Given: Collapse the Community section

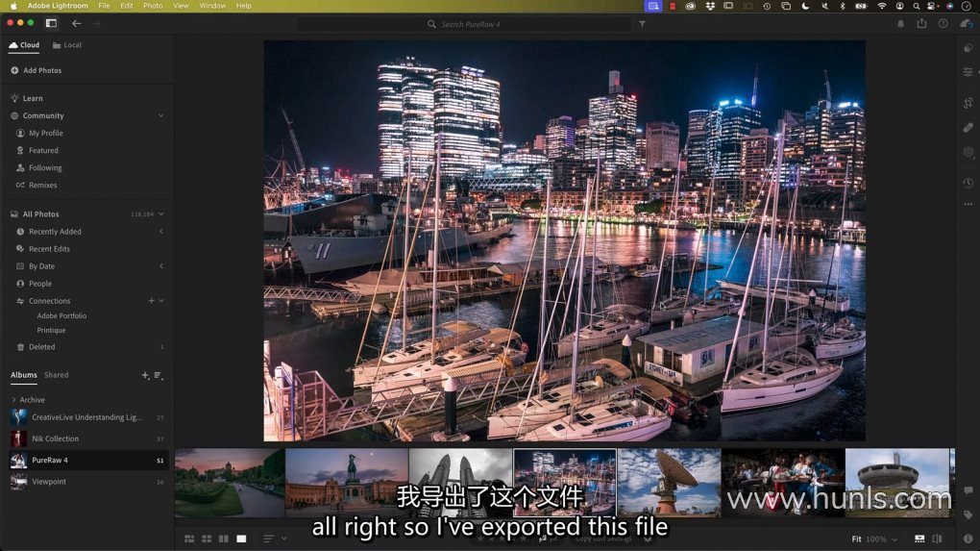Looking at the screenshot, I should point(161,115).
